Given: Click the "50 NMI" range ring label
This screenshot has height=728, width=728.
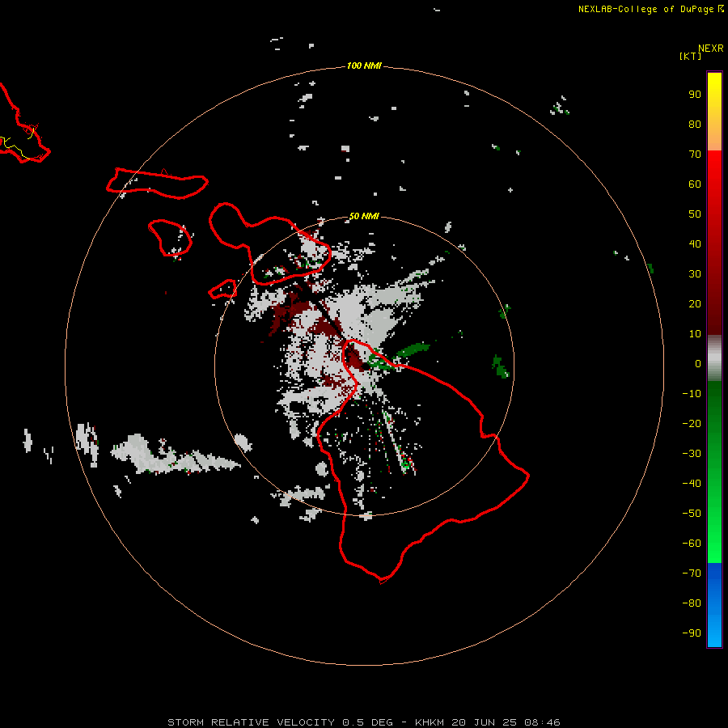Looking at the screenshot, I should pyautogui.click(x=364, y=216).
